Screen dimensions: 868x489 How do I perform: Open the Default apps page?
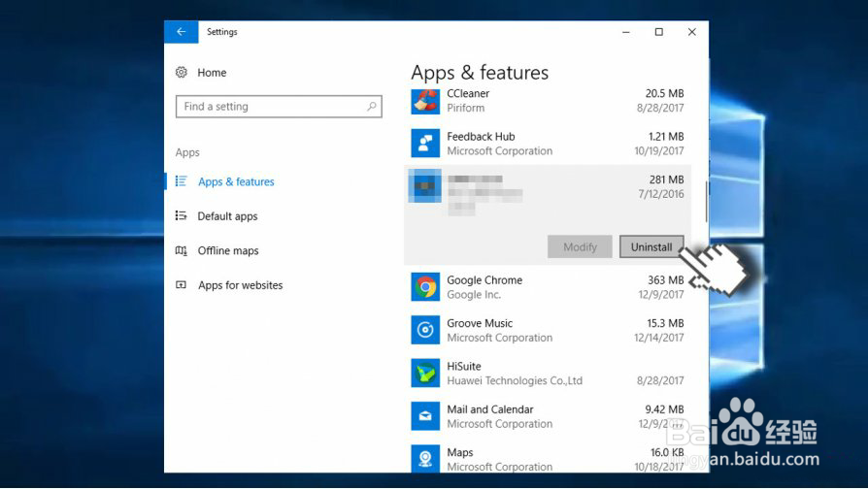[x=227, y=216]
